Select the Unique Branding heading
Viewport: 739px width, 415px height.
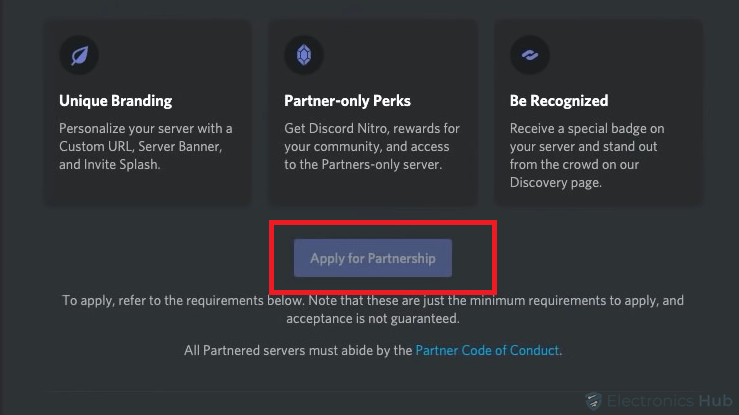point(115,101)
